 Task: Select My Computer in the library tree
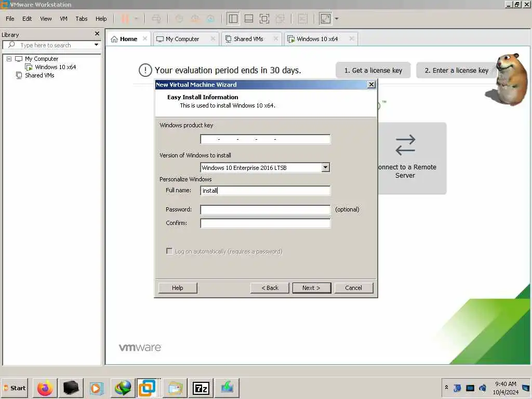pyautogui.click(x=42, y=59)
